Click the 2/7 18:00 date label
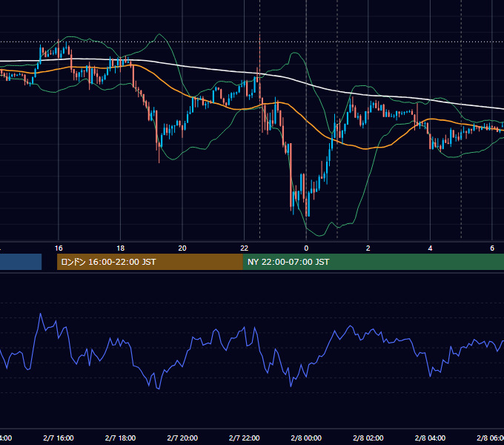Screen dimensions: 504x445 pos(121,438)
